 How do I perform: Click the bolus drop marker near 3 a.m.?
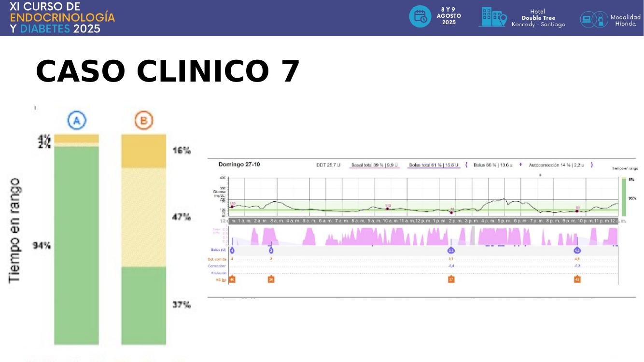click(x=271, y=250)
